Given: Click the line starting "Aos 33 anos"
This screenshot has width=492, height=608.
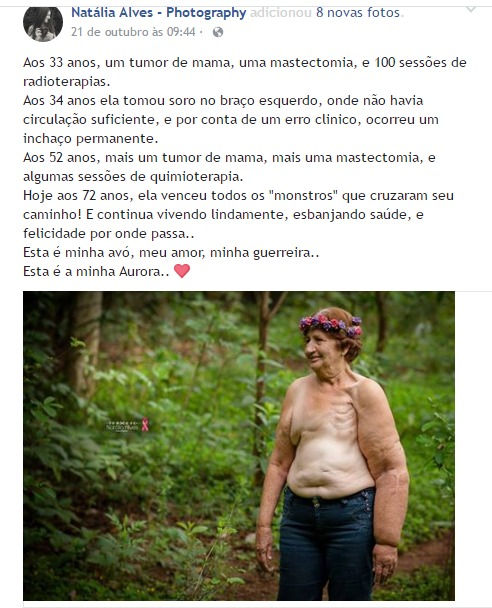Looking at the screenshot, I should coord(244,62).
